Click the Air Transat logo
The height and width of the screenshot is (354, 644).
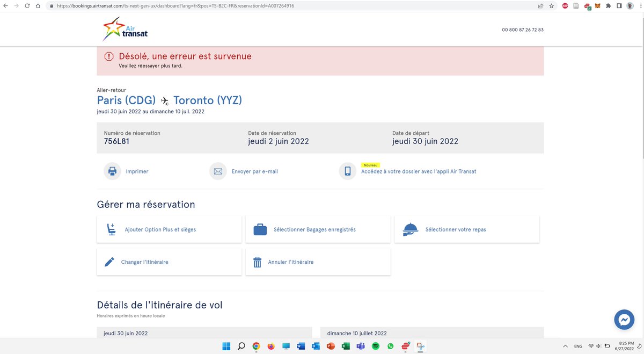point(125,30)
